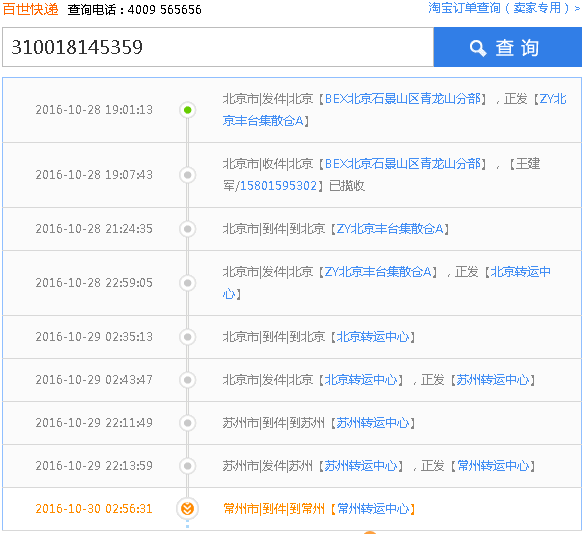Click the magnifier icon in the 查询 button
The image size is (587, 534).
(478, 48)
